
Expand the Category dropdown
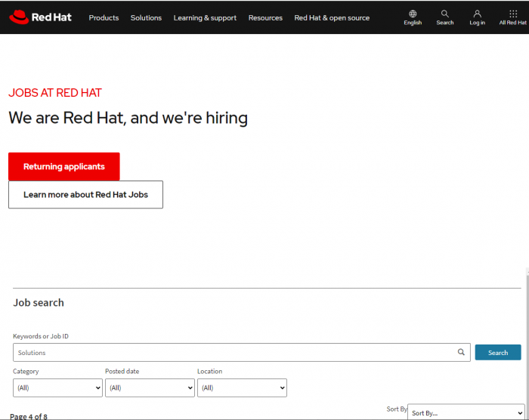[x=57, y=388]
